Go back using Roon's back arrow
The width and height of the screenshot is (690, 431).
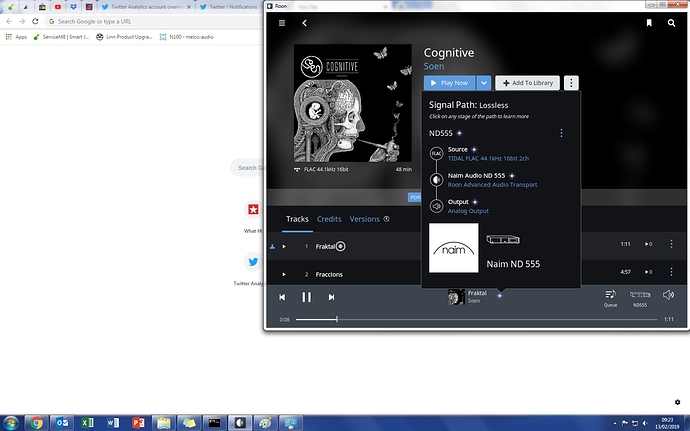[x=305, y=23]
